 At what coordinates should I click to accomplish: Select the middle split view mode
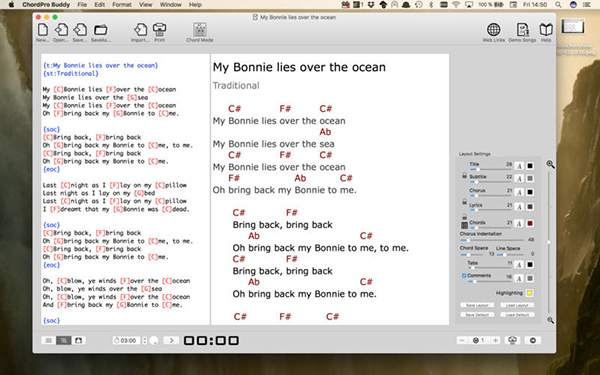[x=64, y=340]
